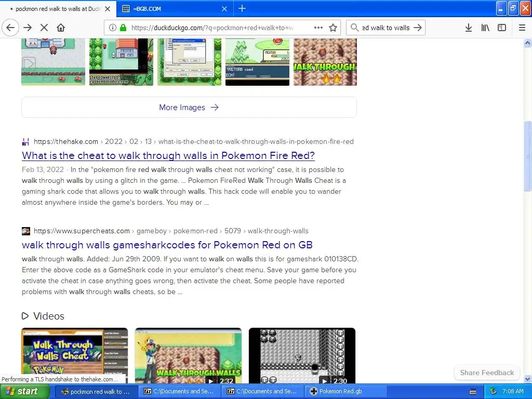Click the green secure padlock icon

coord(123,28)
